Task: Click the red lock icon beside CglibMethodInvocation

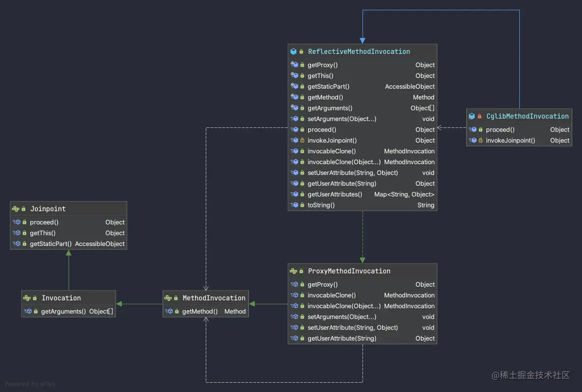Action: 480,116
